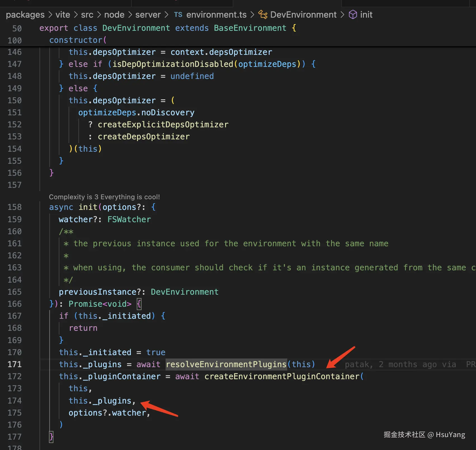Screen dimensions: 476x450
Task: Jump to sticky constructor line 100
Action: (78, 40)
